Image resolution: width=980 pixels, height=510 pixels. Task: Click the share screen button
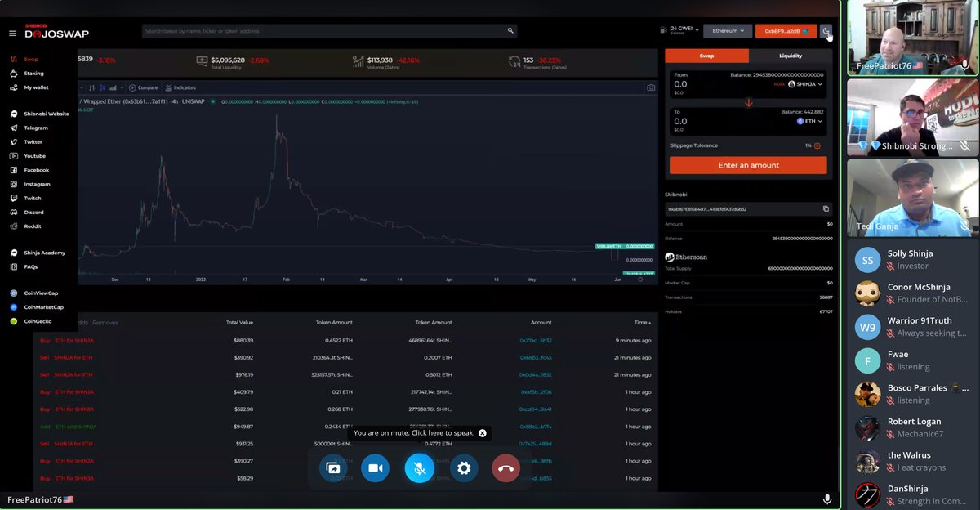[x=332, y=468]
